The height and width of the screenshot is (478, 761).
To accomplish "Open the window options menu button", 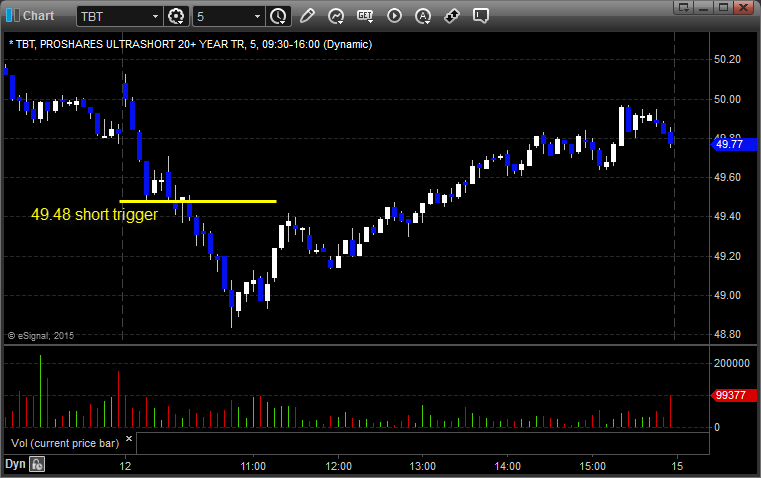I will 684,7.
